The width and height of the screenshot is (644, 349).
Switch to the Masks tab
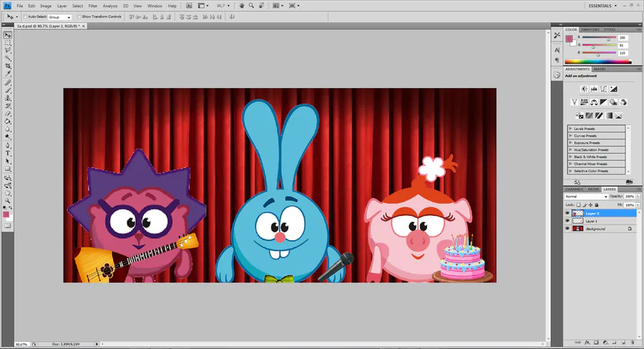coord(600,69)
